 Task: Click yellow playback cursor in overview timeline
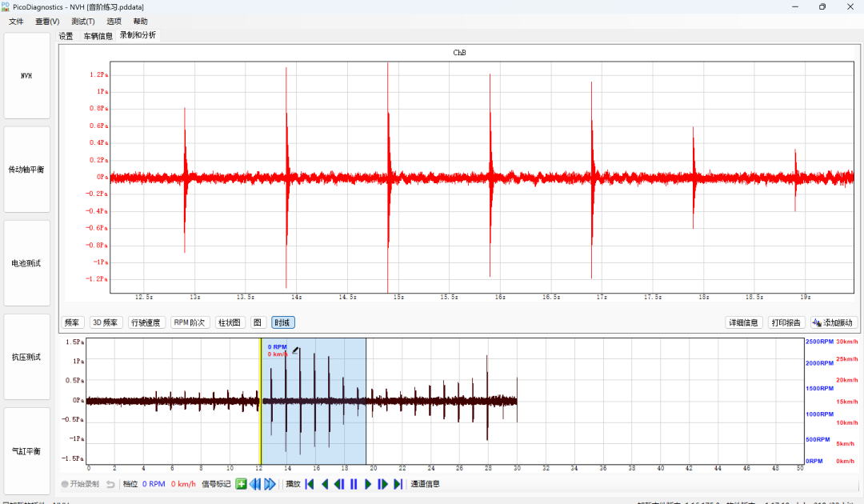(261, 402)
